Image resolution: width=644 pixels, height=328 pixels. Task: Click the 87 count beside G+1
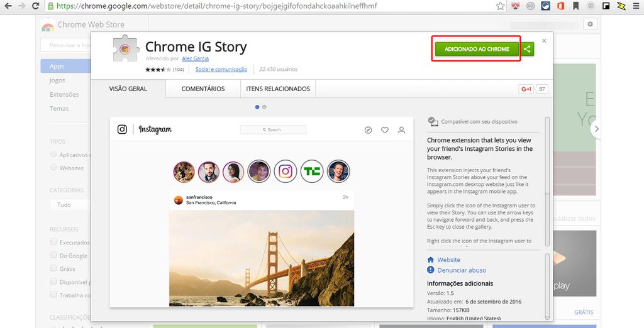click(x=541, y=89)
